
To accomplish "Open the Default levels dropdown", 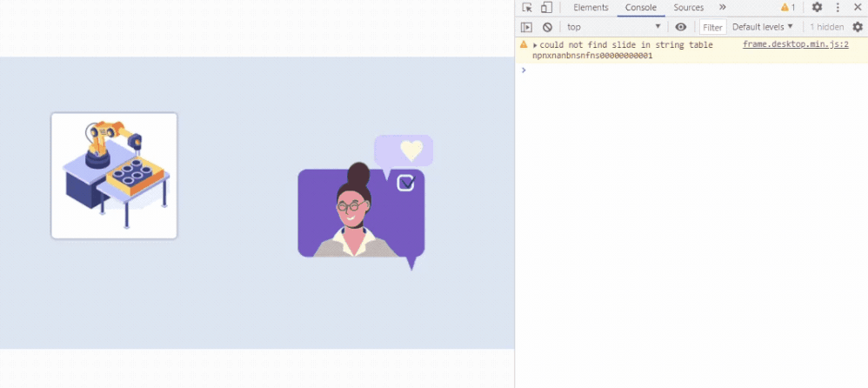I will tap(762, 27).
